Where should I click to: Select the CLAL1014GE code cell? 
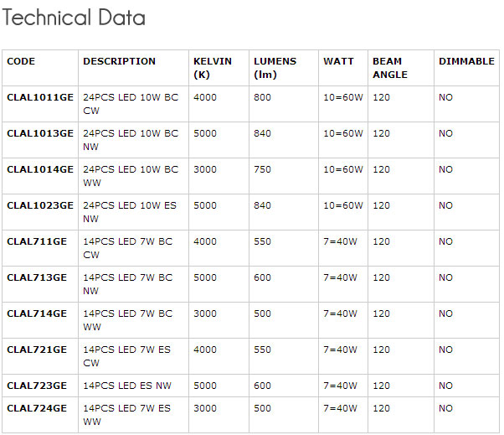tap(40, 169)
